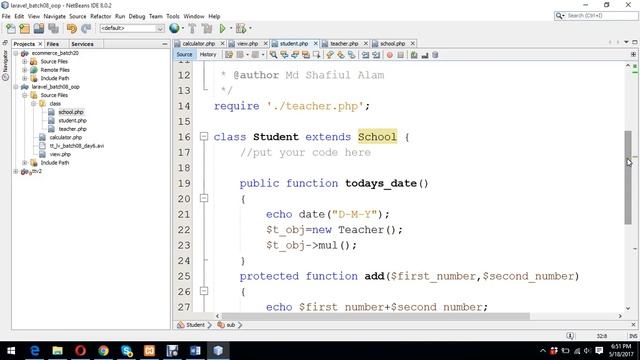The width and height of the screenshot is (640, 360).
Task: Click the Find Previous Occurrence icon
Action: (x=284, y=55)
